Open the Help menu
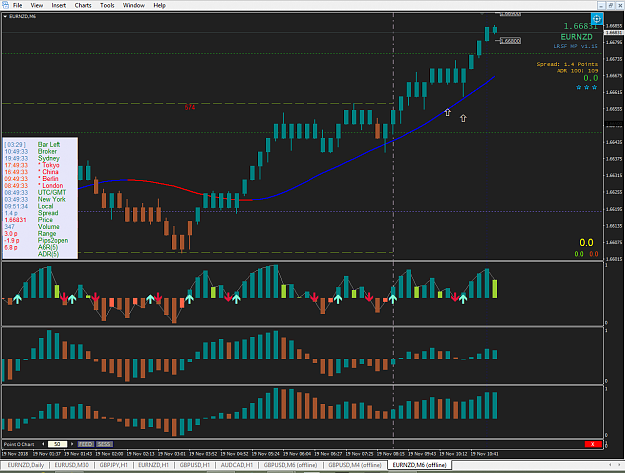 tap(159, 5)
